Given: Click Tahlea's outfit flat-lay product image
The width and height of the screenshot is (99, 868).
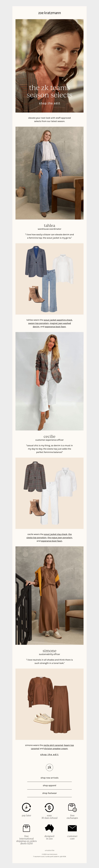Looking at the screenshot, I should pos(49,279).
